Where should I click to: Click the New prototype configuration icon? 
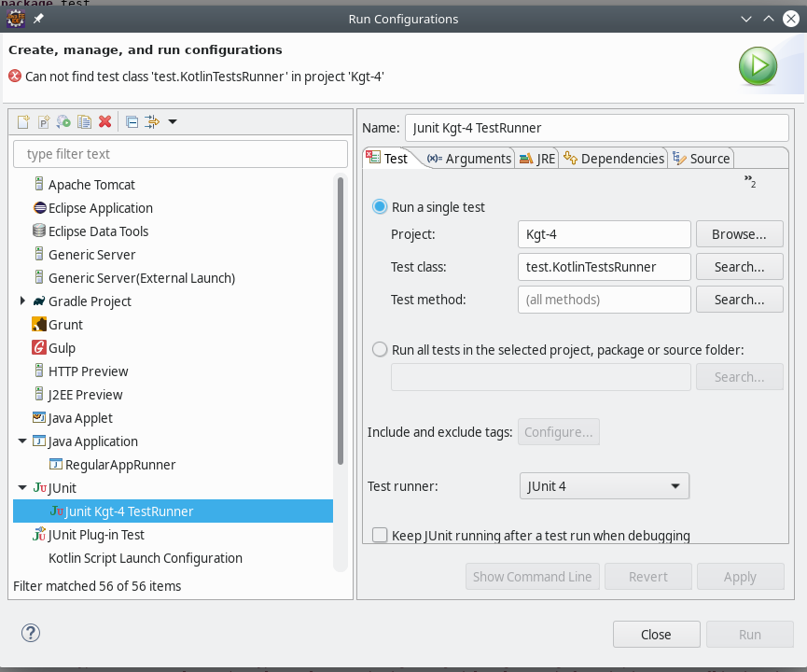click(44, 122)
